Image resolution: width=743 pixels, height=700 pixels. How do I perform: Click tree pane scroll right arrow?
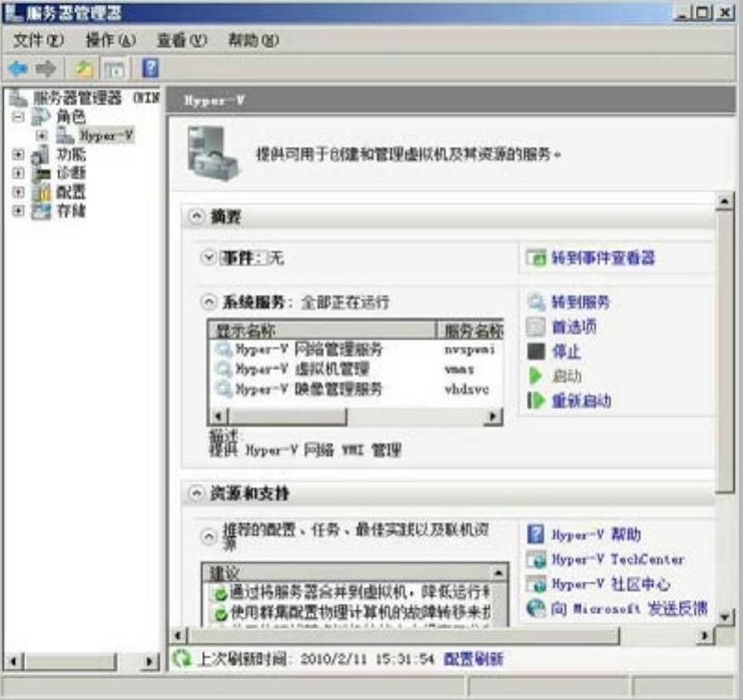(149, 661)
